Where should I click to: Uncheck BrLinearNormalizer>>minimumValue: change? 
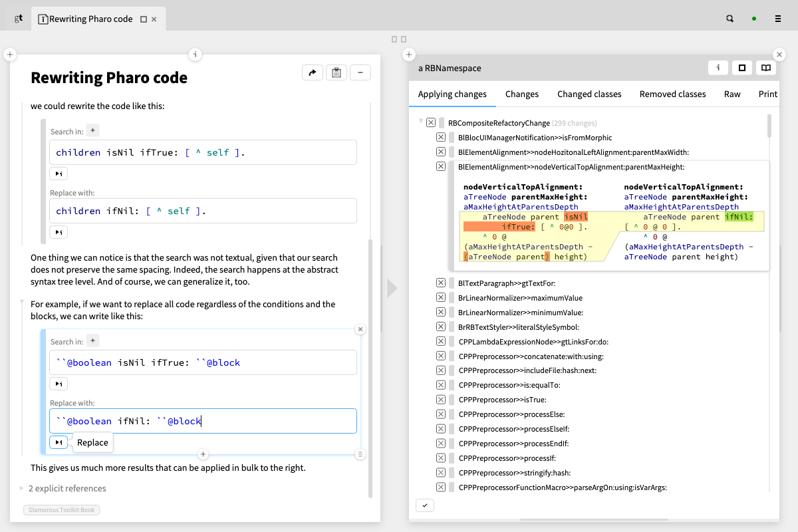[440, 312]
